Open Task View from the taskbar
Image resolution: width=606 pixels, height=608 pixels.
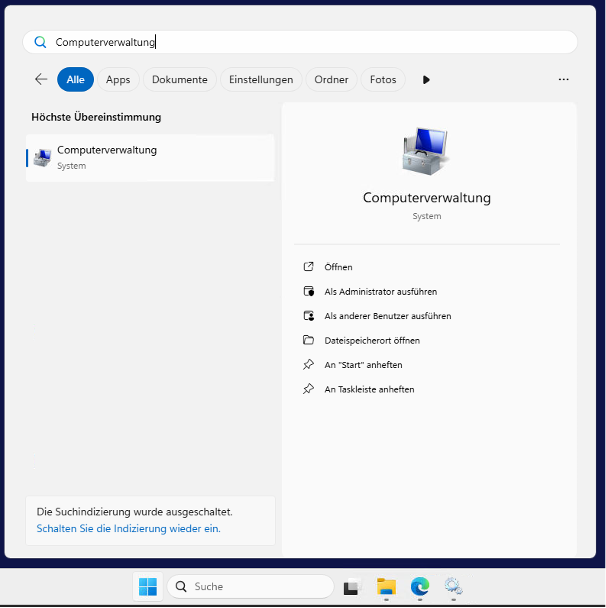click(352, 587)
